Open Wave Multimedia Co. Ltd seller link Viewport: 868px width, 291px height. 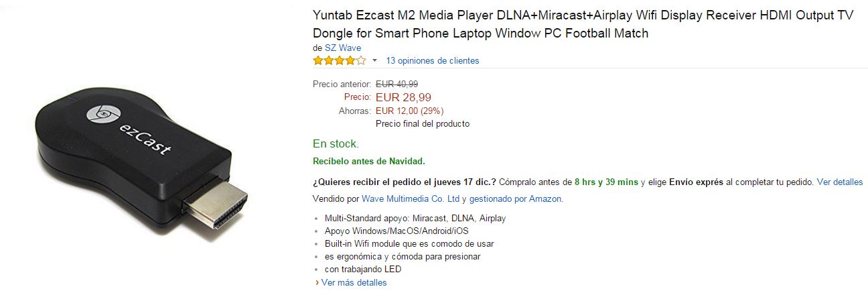point(410,198)
